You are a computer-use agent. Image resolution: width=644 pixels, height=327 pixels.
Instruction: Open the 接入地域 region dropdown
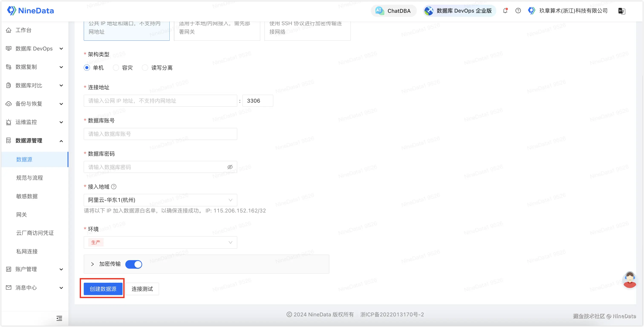(x=160, y=200)
